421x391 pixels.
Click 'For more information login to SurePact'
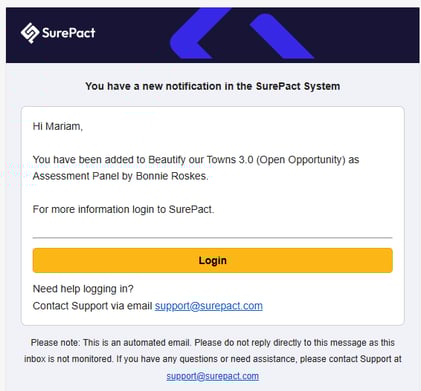(x=122, y=209)
